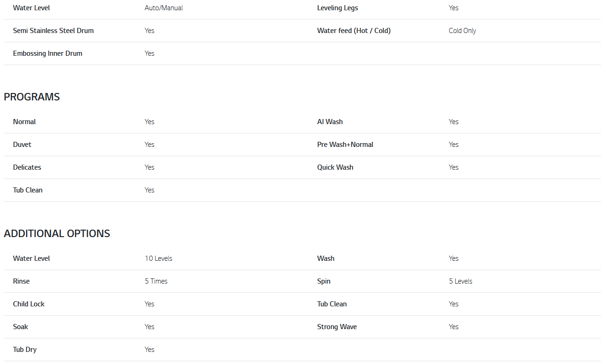Select the 5 Times rinse value
The width and height of the screenshot is (607, 364).
[156, 281]
